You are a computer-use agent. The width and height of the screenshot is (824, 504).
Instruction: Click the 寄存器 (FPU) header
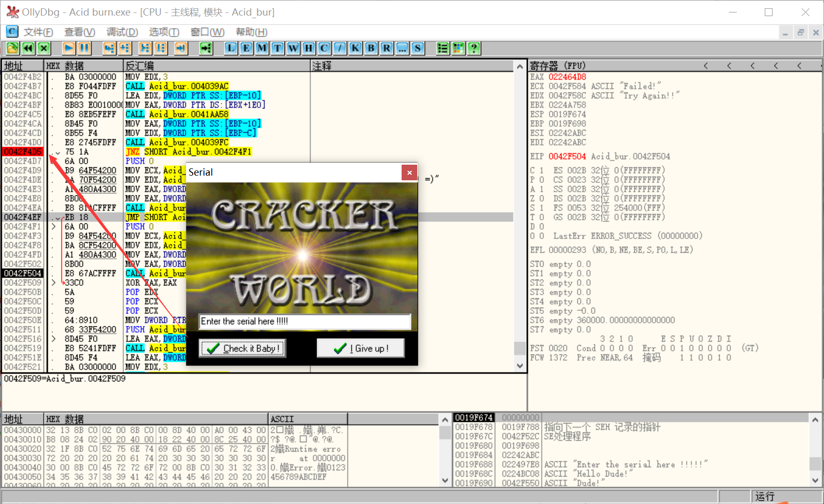coord(557,66)
